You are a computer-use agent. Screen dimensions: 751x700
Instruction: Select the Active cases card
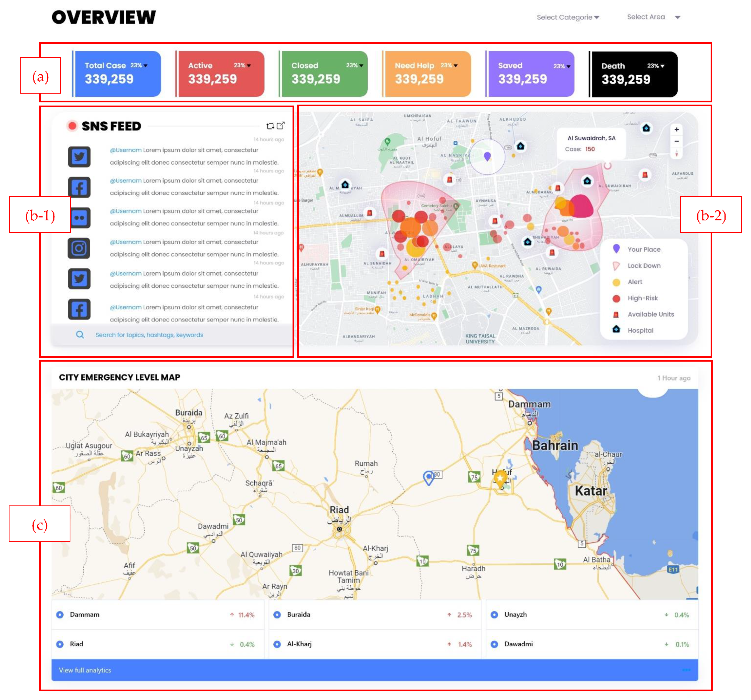[x=221, y=74]
